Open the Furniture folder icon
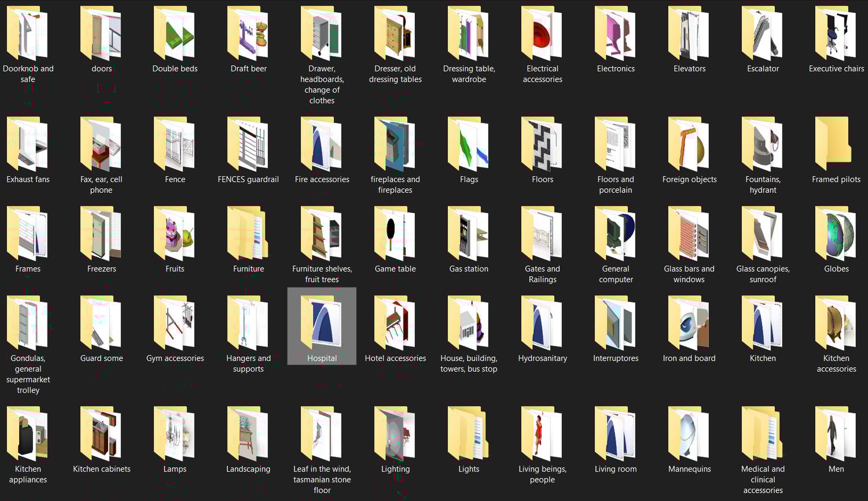 point(248,233)
